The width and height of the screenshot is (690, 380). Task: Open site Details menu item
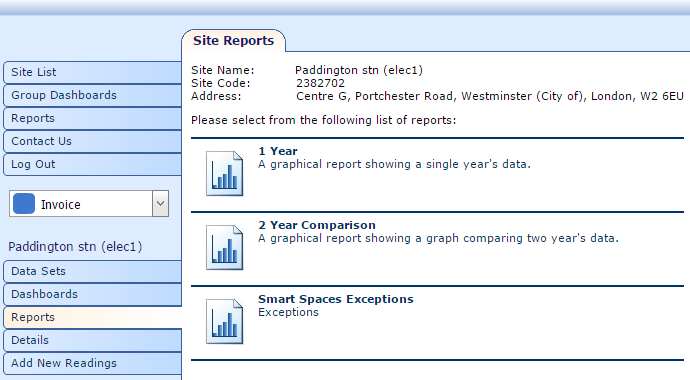click(92, 340)
